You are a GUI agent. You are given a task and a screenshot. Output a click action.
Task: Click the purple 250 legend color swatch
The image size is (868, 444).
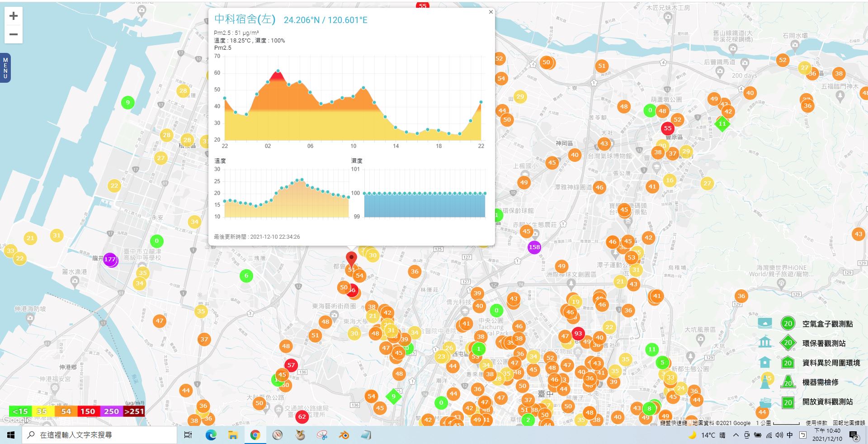[111, 411]
